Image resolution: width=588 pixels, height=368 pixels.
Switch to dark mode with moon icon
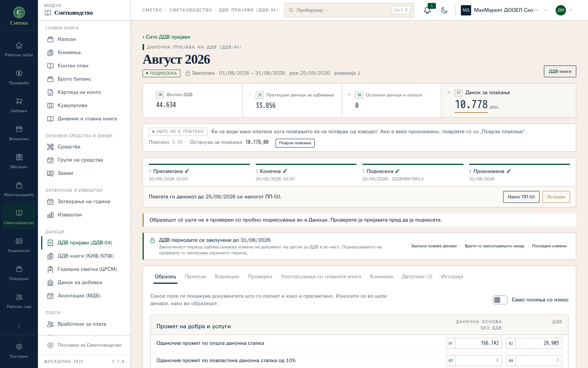tap(444, 10)
